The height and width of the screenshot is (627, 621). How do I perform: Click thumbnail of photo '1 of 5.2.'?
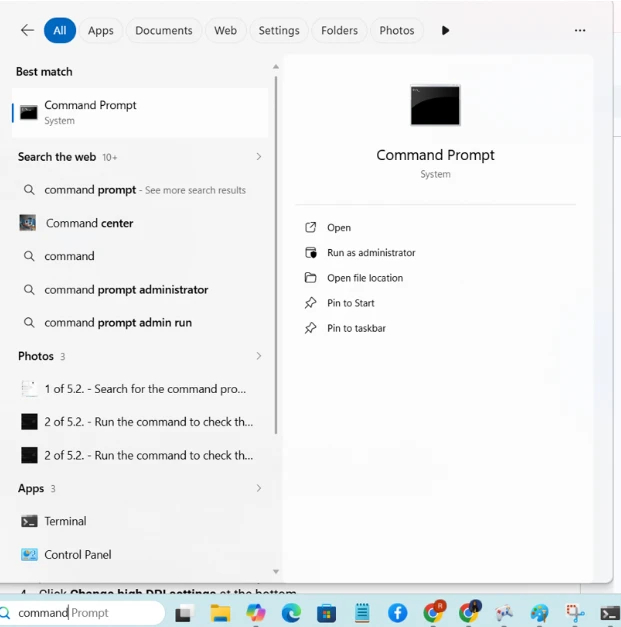pyautogui.click(x=29, y=389)
